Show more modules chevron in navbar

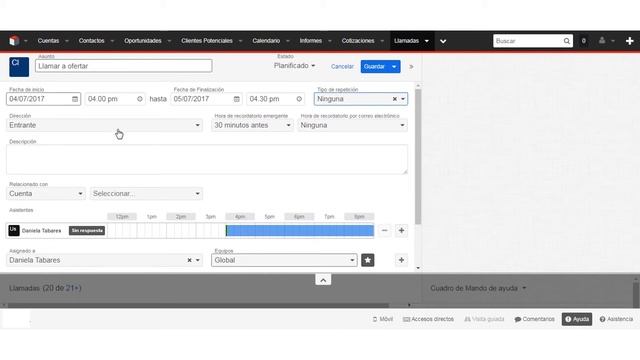coord(443,41)
